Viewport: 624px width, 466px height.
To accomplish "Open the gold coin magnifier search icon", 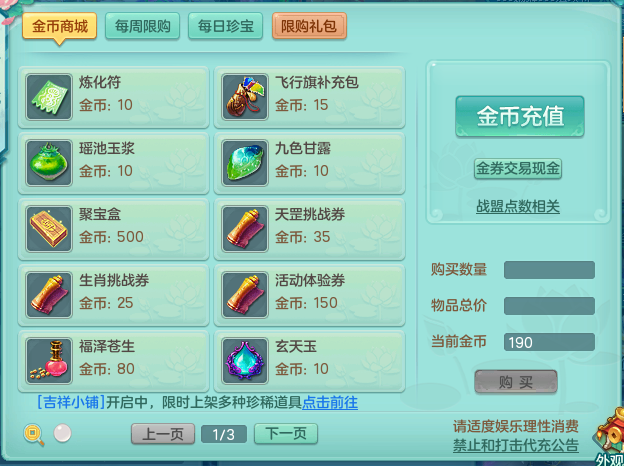I will click(34, 434).
